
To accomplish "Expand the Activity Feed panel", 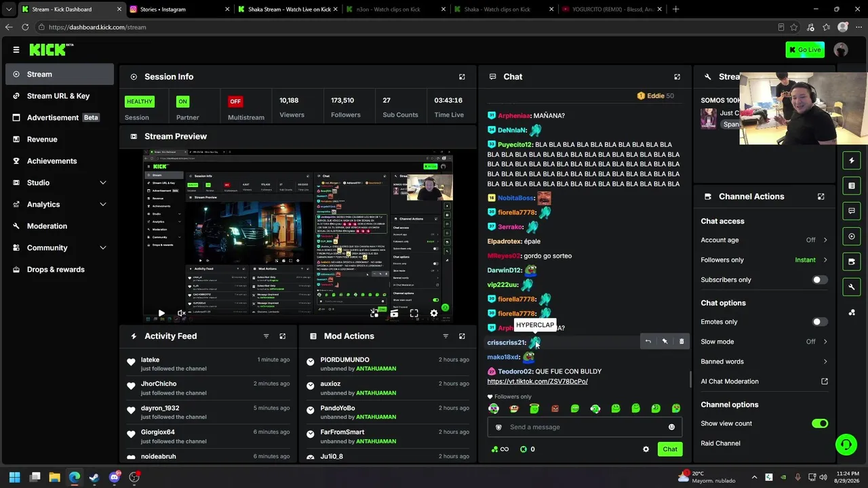I will pyautogui.click(x=283, y=336).
